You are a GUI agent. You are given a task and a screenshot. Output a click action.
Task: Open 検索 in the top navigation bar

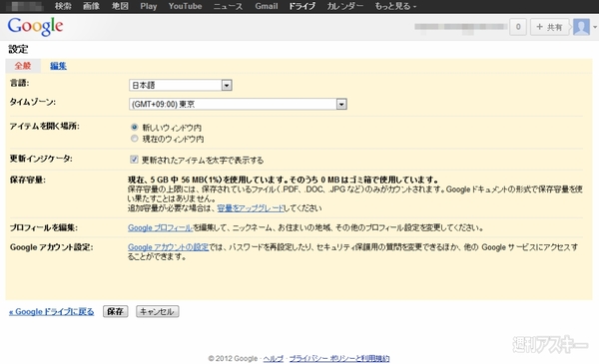coord(63,6)
